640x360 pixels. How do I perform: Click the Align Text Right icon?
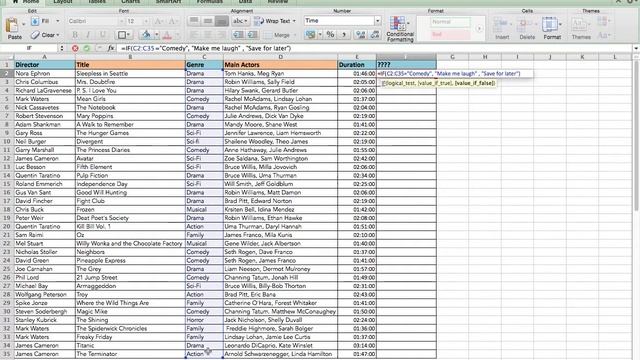(x=222, y=35)
